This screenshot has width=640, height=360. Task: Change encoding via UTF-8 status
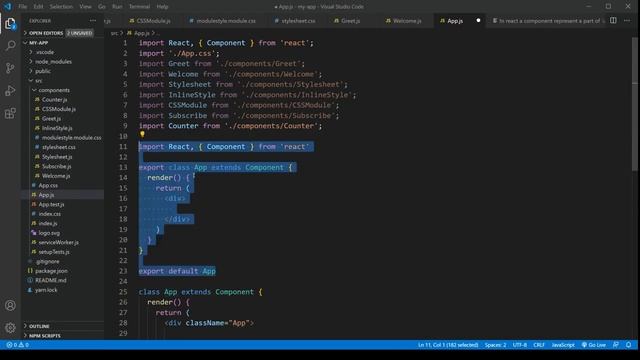click(520, 345)
